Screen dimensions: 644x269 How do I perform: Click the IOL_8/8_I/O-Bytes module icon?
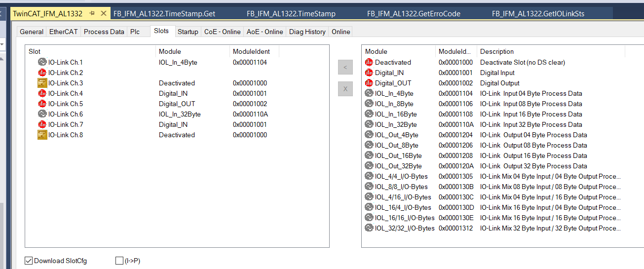pos(369,187)
